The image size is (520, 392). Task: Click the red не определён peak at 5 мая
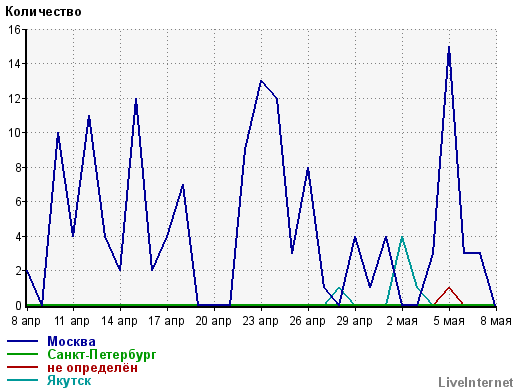449,287
